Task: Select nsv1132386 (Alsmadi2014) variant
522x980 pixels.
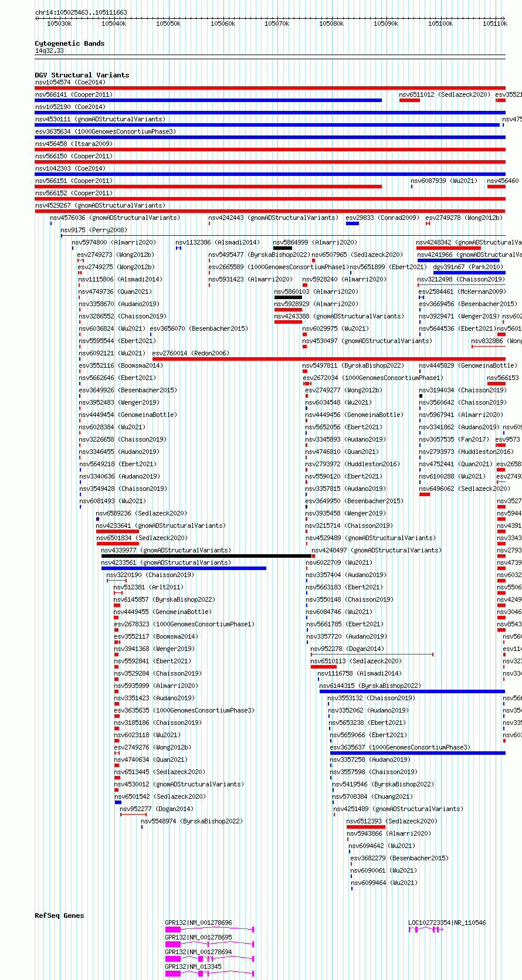Action: click(x=217, y=242)
